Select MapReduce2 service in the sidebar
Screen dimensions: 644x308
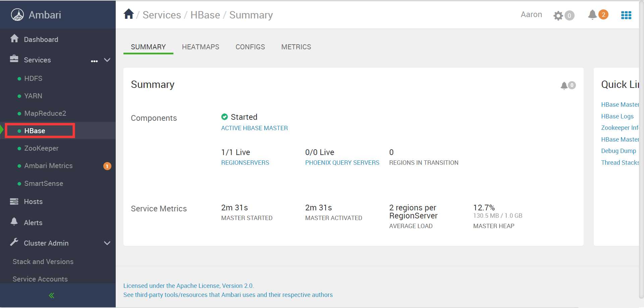pos(45,113)
